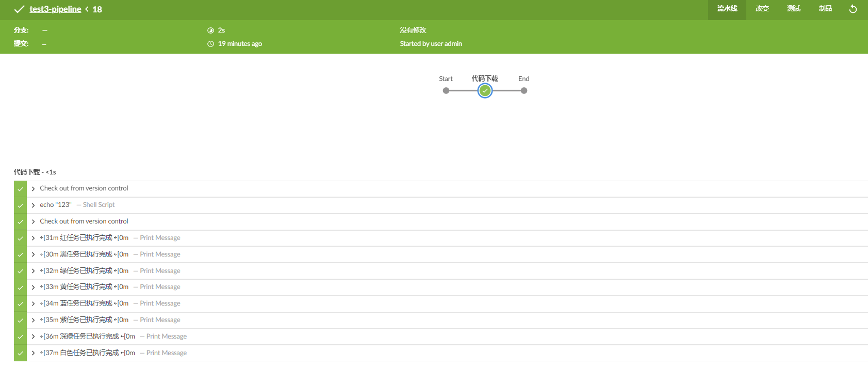The width and height of the screenshot is (868, 384).
Task: Click the status check for the 绿任务已执行完成 step
Action: tap(20, 271)
